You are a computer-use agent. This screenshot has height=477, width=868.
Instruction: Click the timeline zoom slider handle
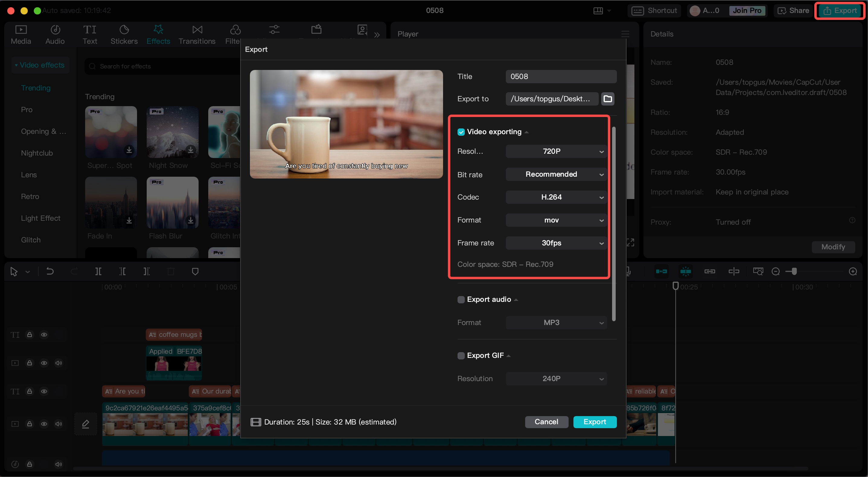click(x=794, y=271)
